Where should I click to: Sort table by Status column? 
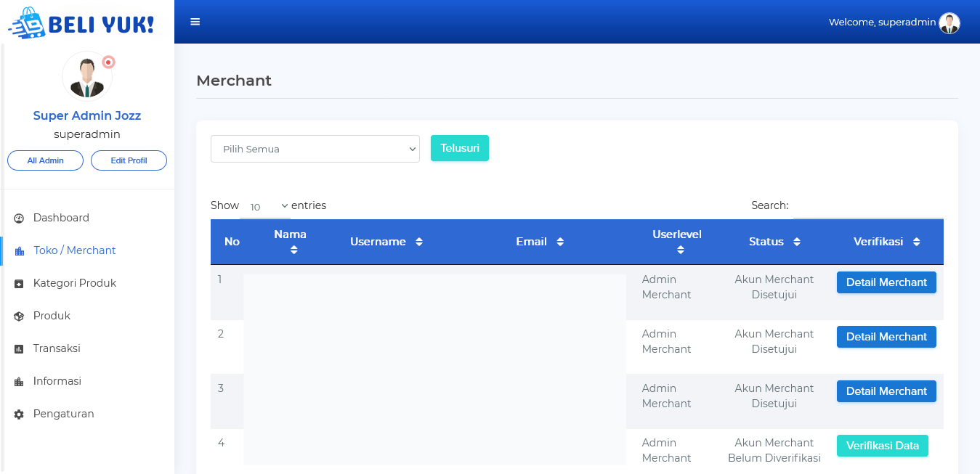(797, 242)
